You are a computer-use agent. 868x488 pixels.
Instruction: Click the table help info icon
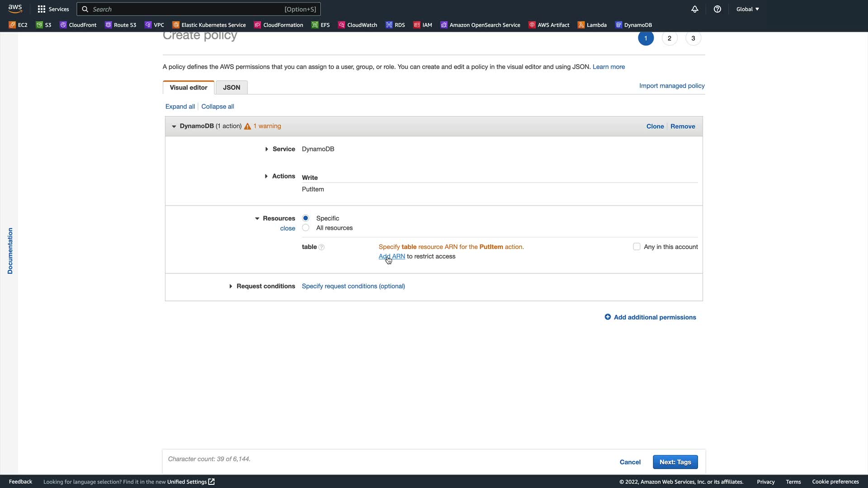321,247
